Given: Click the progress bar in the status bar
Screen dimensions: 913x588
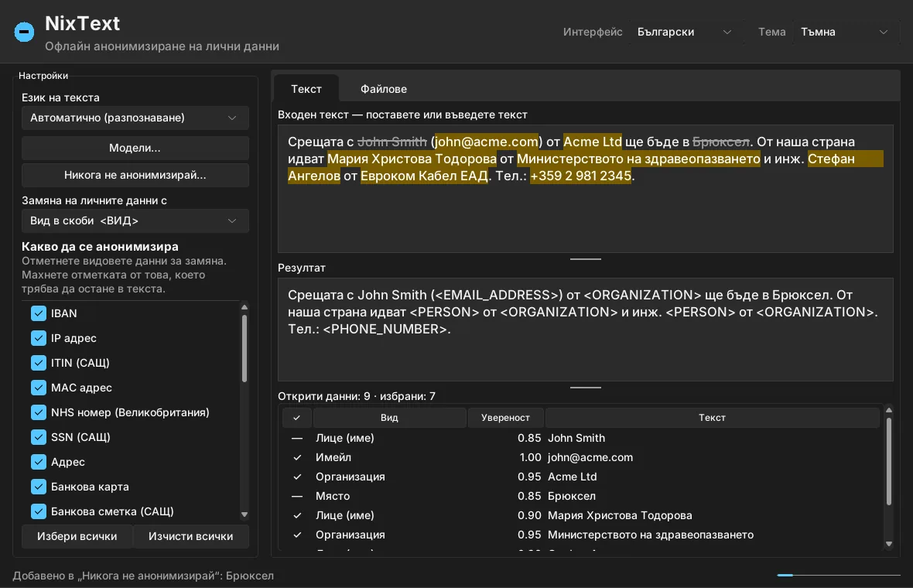Looking at the screenshot, I should pyautogui.click(x=839, y=575).
